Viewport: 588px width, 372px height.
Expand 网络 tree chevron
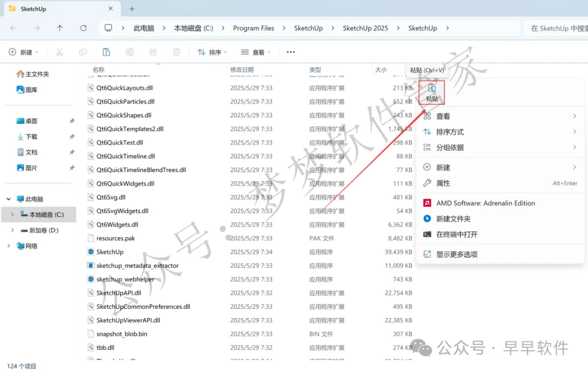(9, 246)
